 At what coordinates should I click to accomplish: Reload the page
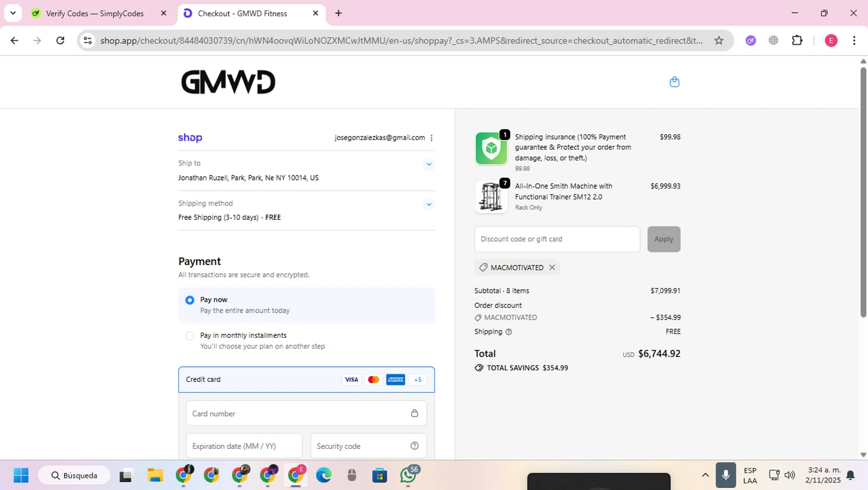pos(60,40)
